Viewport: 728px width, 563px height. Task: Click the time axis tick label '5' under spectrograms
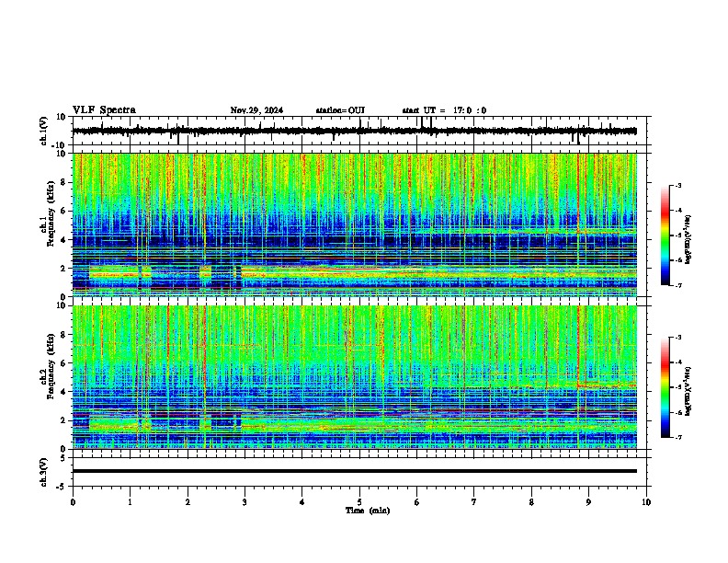pyautogui.click(x=359, y=502)
